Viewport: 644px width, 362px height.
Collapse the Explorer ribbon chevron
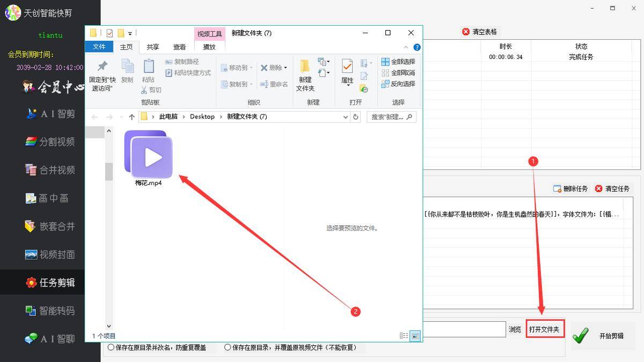coord(406,47)
